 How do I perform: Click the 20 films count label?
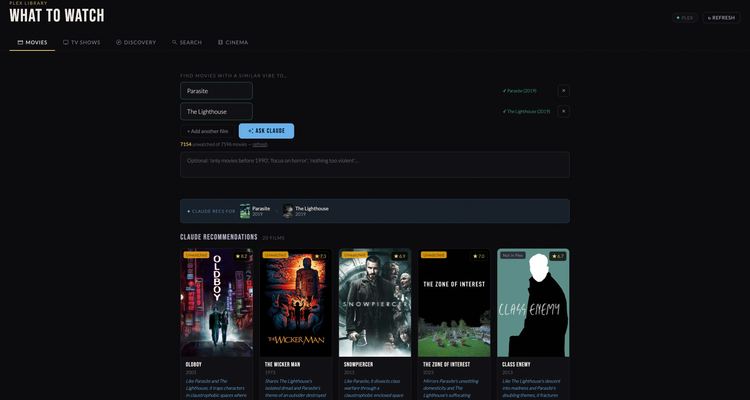click(274, 238)
